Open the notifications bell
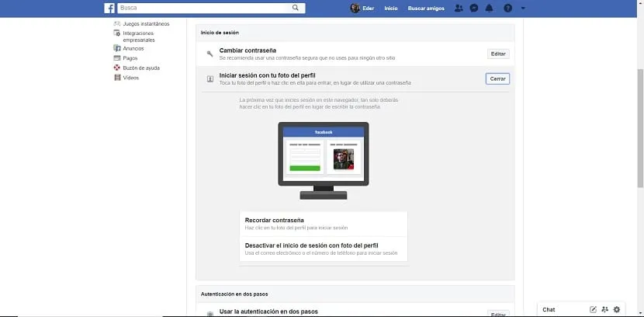The width and height of the screenshot is (644, 317). (489, 8)
